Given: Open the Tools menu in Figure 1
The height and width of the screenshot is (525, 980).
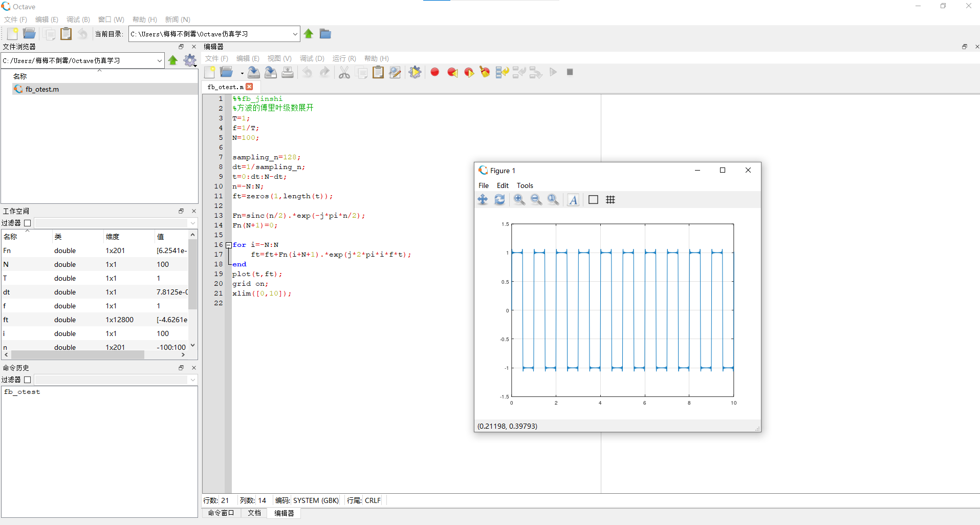Looking at the screenshot, I should 525,185.
